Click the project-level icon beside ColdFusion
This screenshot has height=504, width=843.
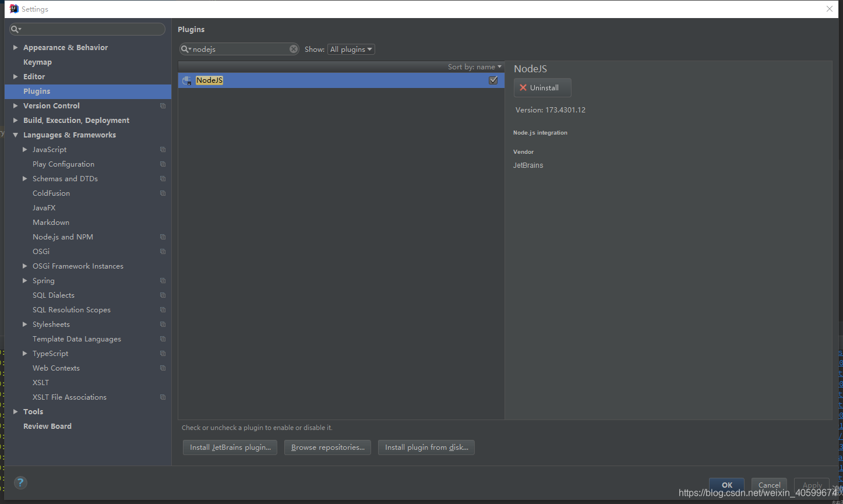pyautogui.click(x=163, y=193)
